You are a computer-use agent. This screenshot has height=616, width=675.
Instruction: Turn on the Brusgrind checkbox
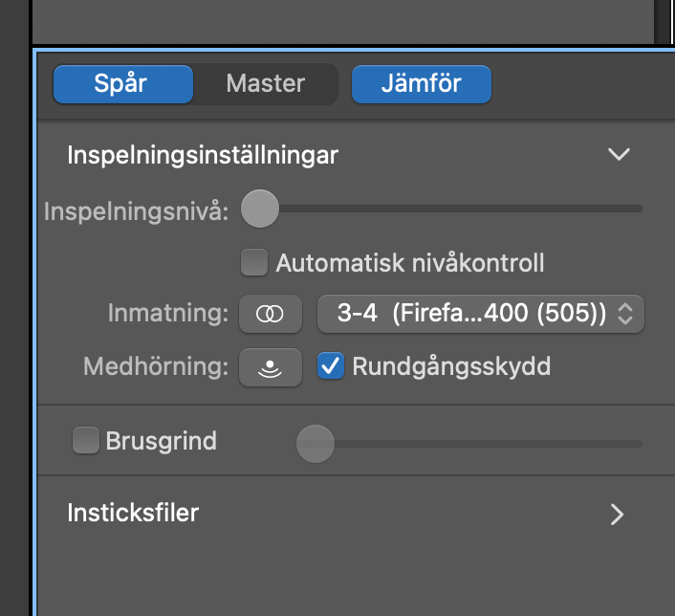click(x=86, y=442)
